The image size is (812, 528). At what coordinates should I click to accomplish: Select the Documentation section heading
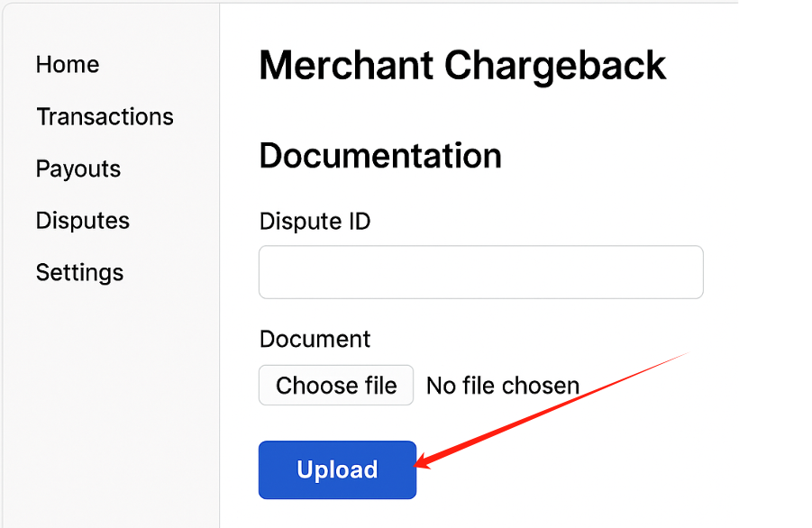coord(380,156)
